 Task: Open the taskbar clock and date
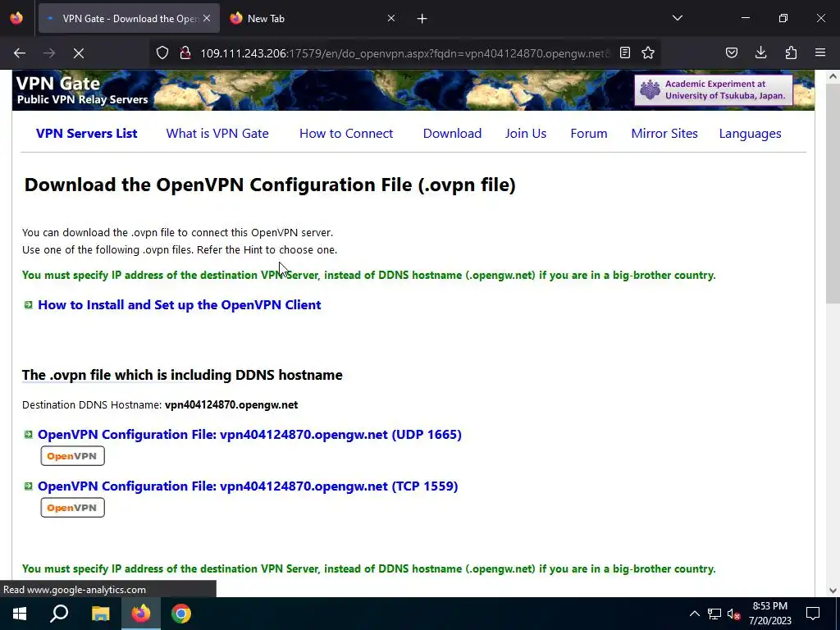click(x=769, y=614)
